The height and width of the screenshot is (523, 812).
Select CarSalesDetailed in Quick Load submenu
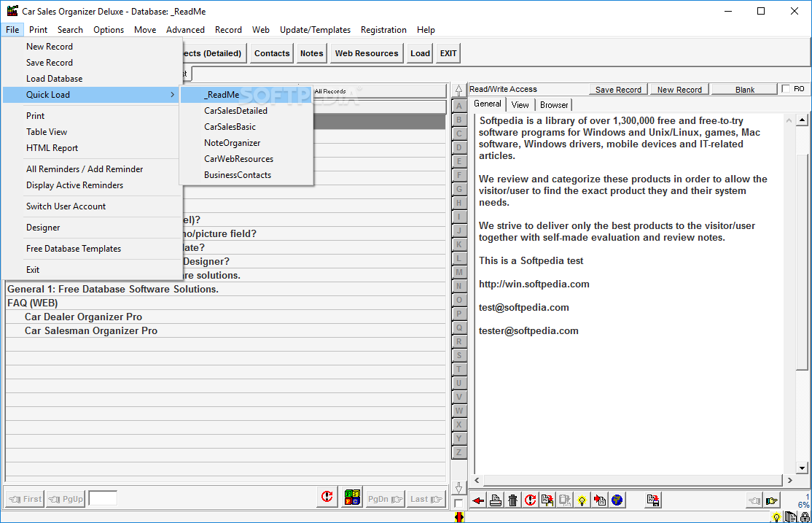point(246,110)
